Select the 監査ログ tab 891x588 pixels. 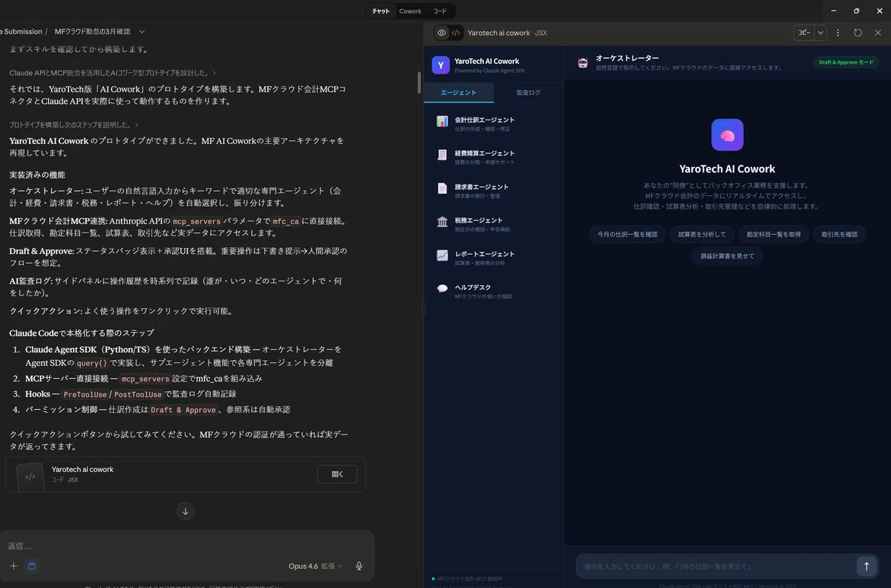[x=528, y=93]
